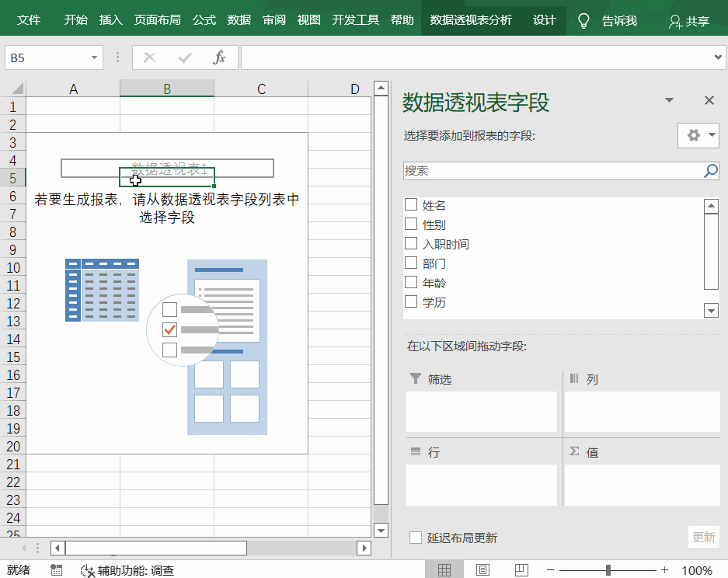Click the vertical sheet scroll down arrow

coord(381,530)
